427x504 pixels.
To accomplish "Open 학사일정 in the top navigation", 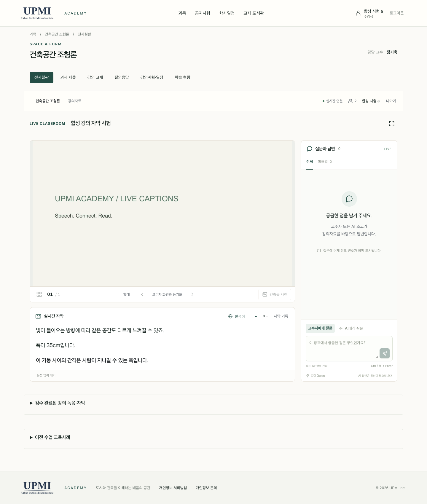I will (227, 13).
